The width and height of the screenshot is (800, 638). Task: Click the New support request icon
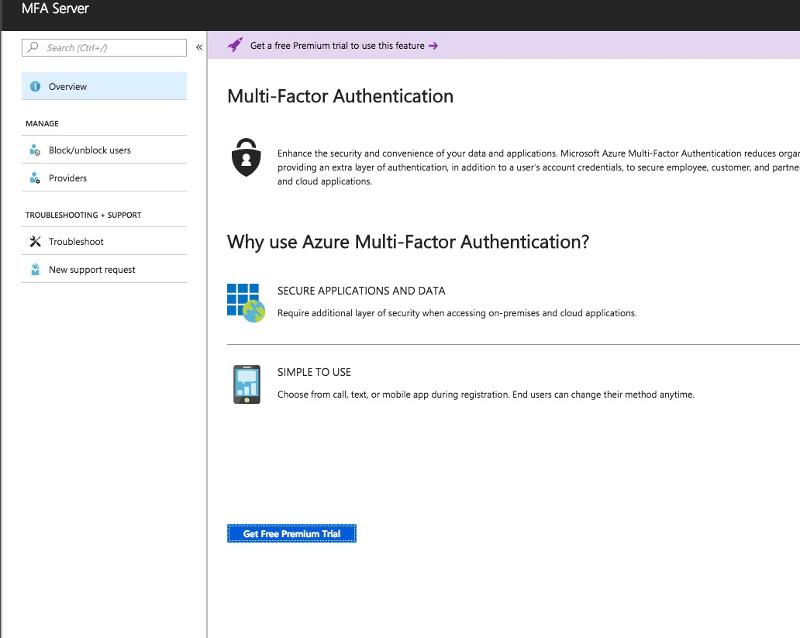[x=35, y=269]
